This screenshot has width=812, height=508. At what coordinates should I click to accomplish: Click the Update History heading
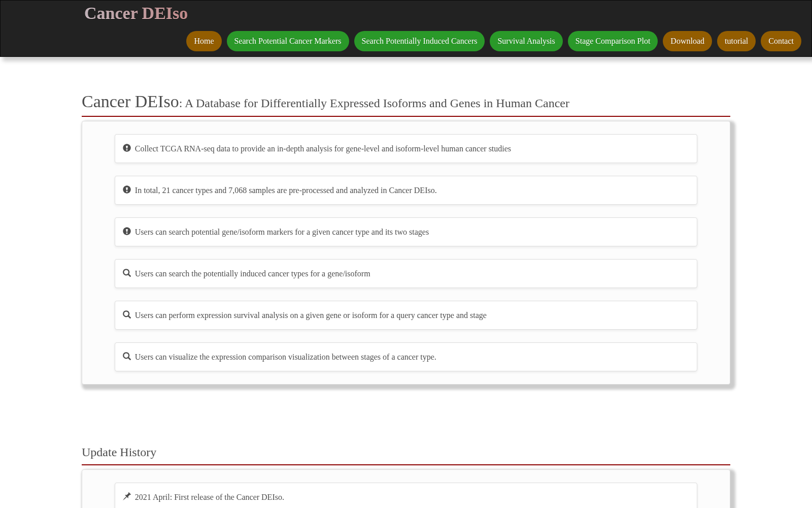[x=119, y=452]
